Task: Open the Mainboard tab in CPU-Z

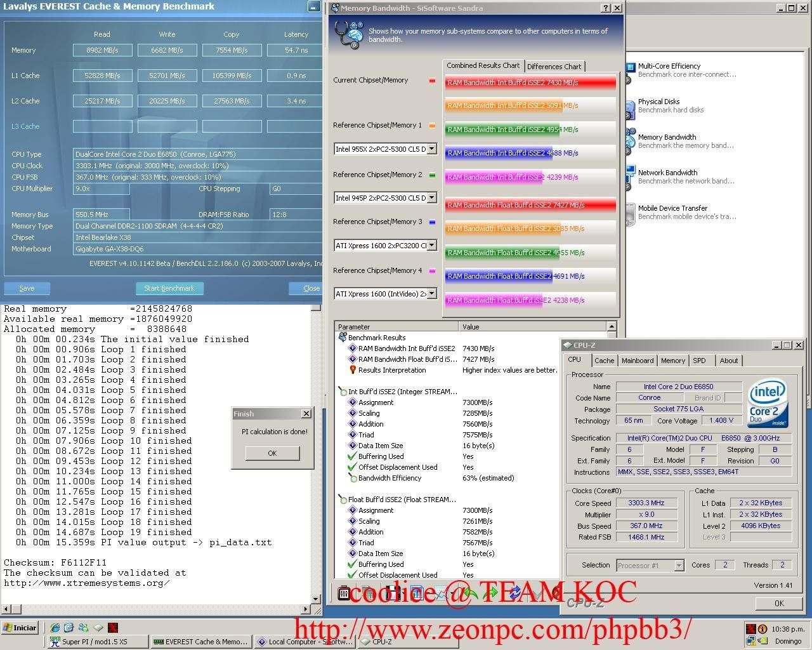Action: (x=638, y=361)
